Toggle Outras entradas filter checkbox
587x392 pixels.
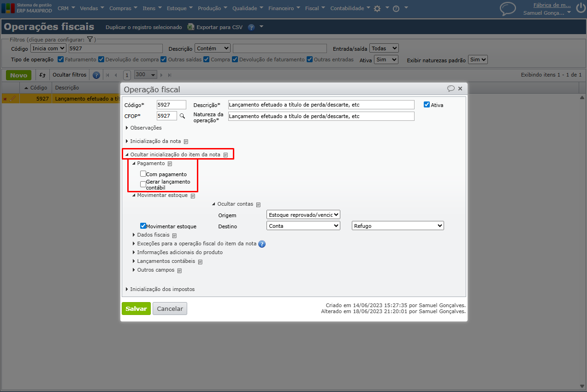(310, 59)
